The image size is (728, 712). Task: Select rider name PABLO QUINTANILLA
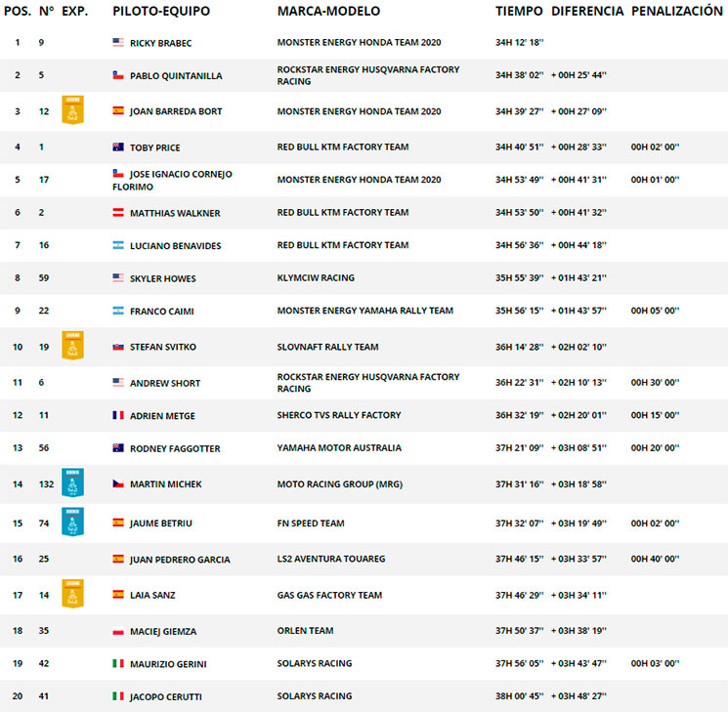[x=176, y=75]
